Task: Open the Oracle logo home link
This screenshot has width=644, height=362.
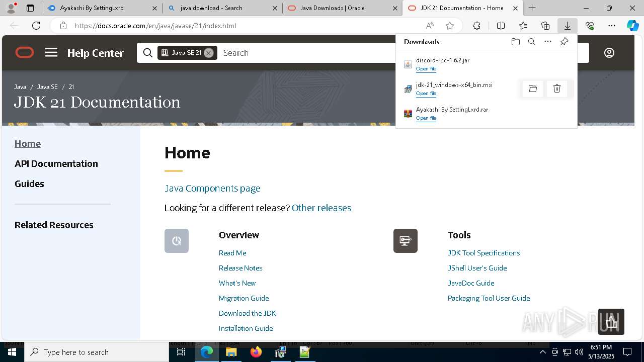Action: coord(25,53)
